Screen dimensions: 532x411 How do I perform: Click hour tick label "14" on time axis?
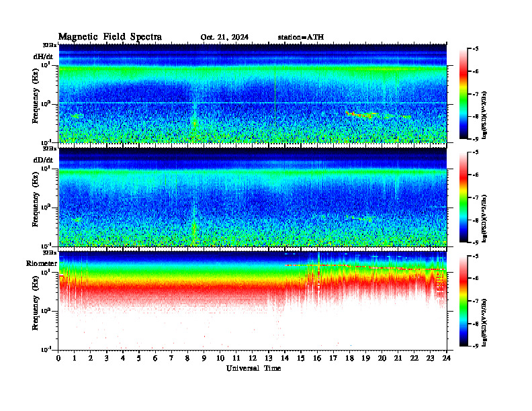285,359
